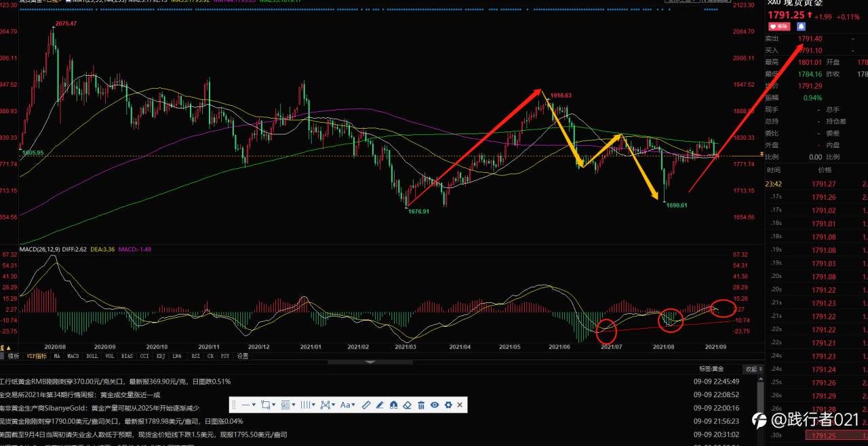Select the horizontal levels retracement tool
868x446 pixels.
tap(285, 405)
